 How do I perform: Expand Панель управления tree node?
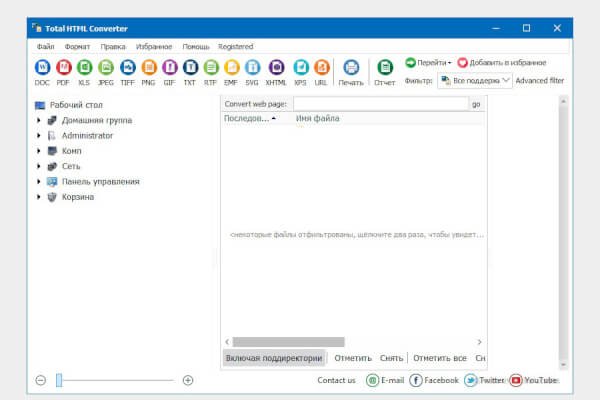(38, 181)
